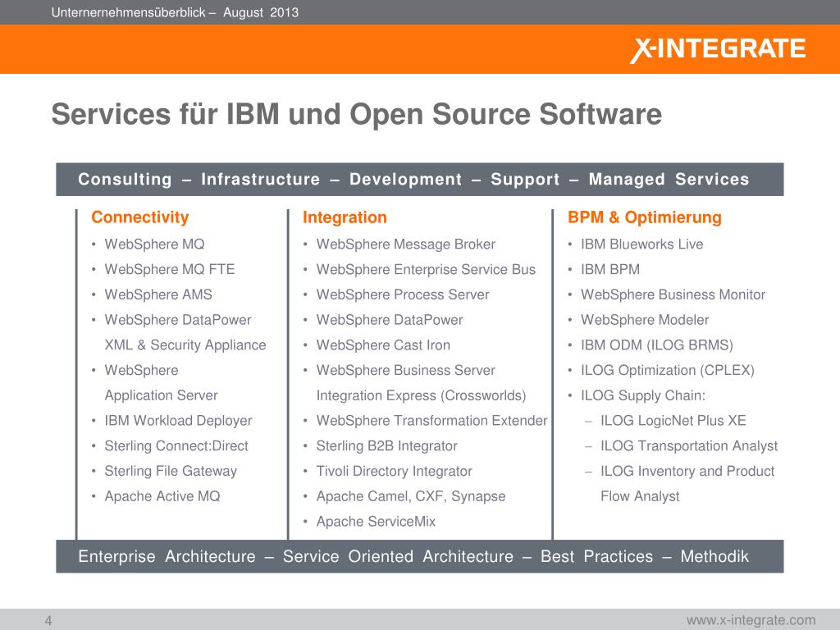Select 'Apache Active MQ' item
Viewport: 840px width, 630px height.
162,496
